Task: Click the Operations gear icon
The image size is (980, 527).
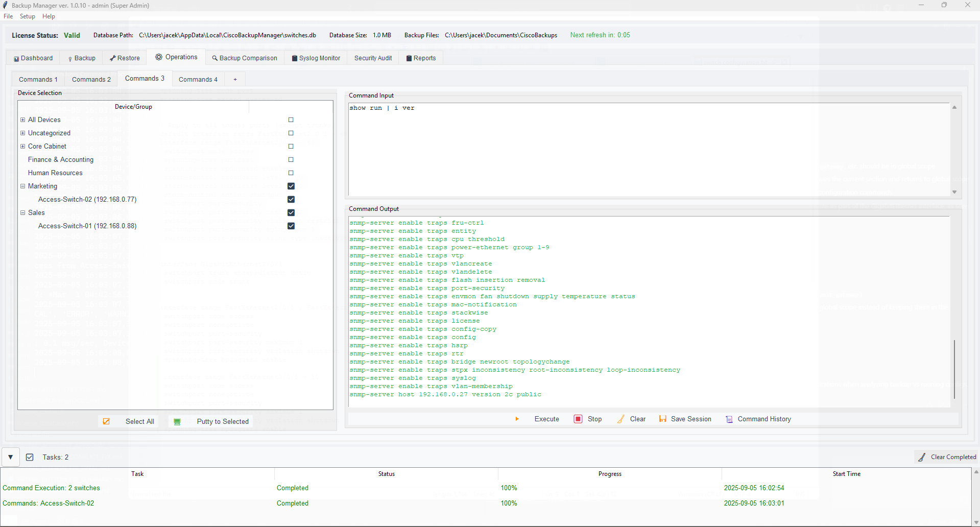Action: 159,57
